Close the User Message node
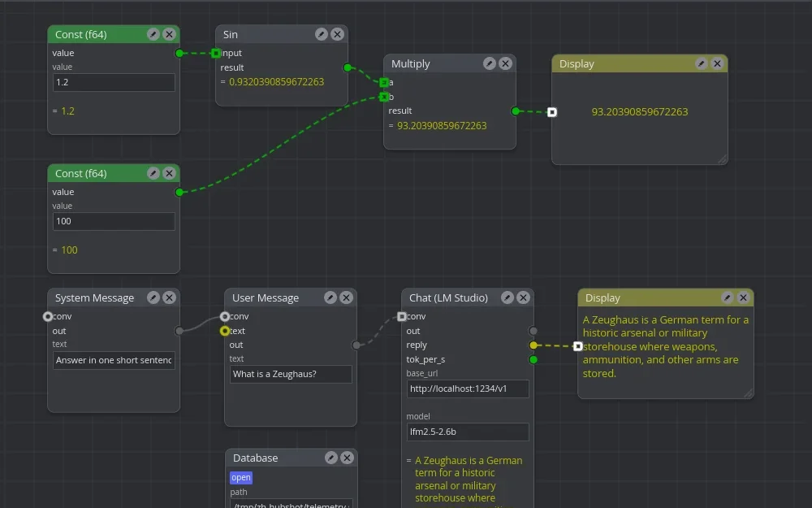The image size is (812, 508). 346,297
